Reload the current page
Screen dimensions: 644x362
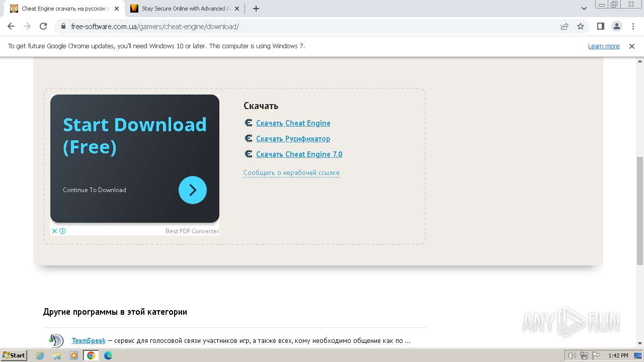tap(43, 26)
